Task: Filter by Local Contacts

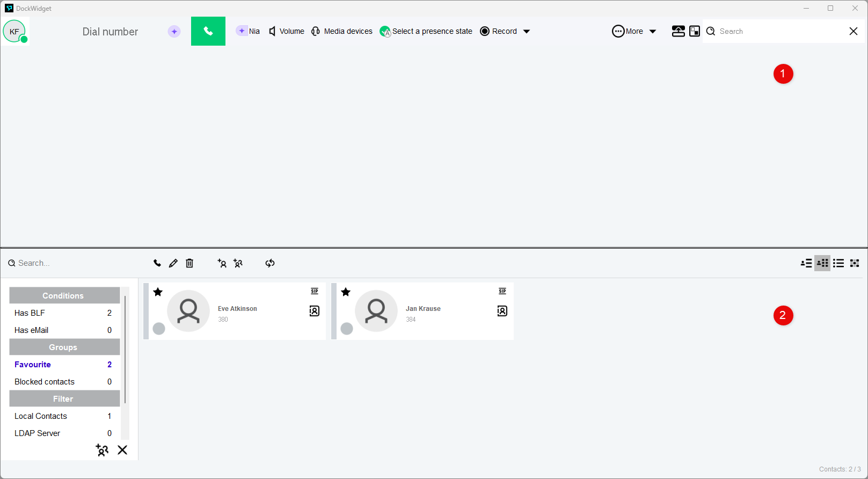Action: click(x=64, y=416)
